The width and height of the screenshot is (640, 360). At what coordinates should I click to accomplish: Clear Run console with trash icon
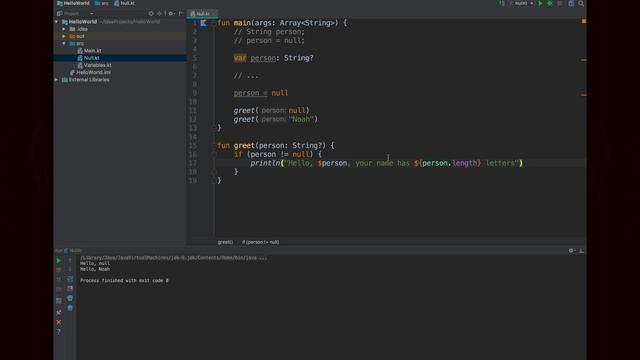coord(70,308)
